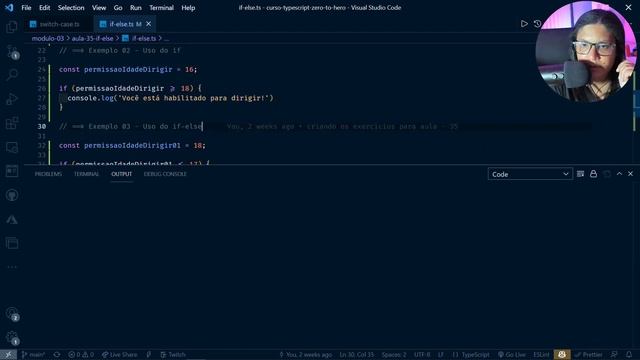Click the modulo-03 breadcrumb
The width and height of the screenshot is (640, 360).
(x=48, y=38)
